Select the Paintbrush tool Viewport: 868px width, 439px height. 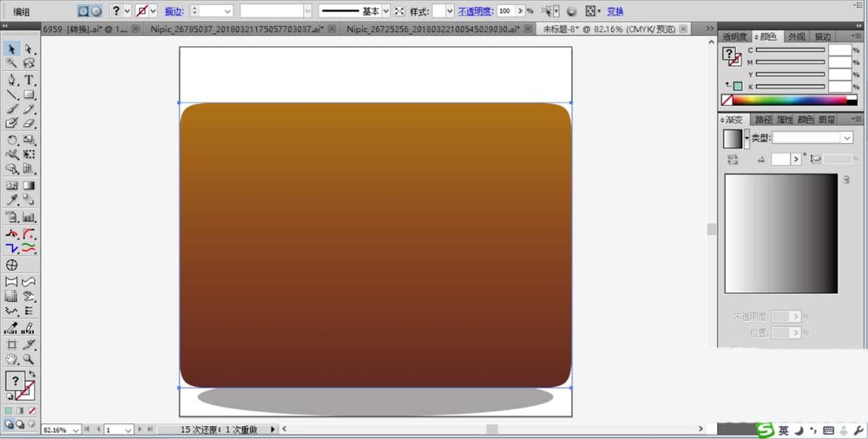pos(11,109)
